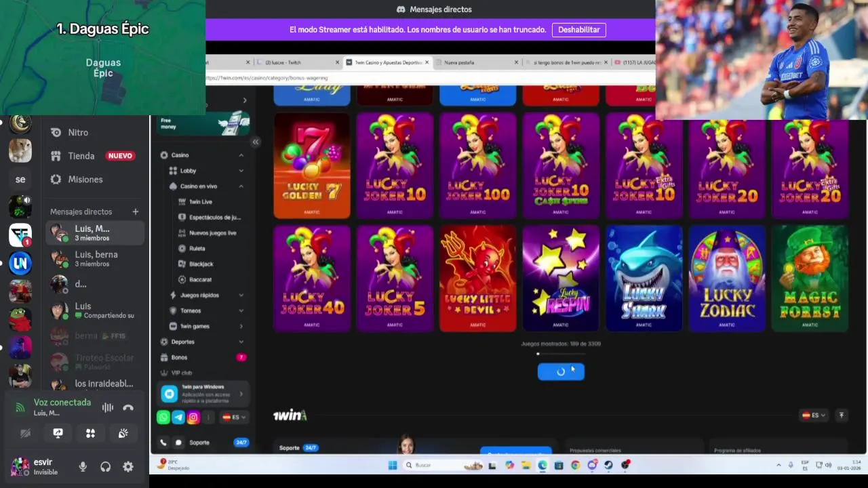The width and height of the screenshot is (868, 488).
Task: Open the cat avatar server
Action: point(20,150)
